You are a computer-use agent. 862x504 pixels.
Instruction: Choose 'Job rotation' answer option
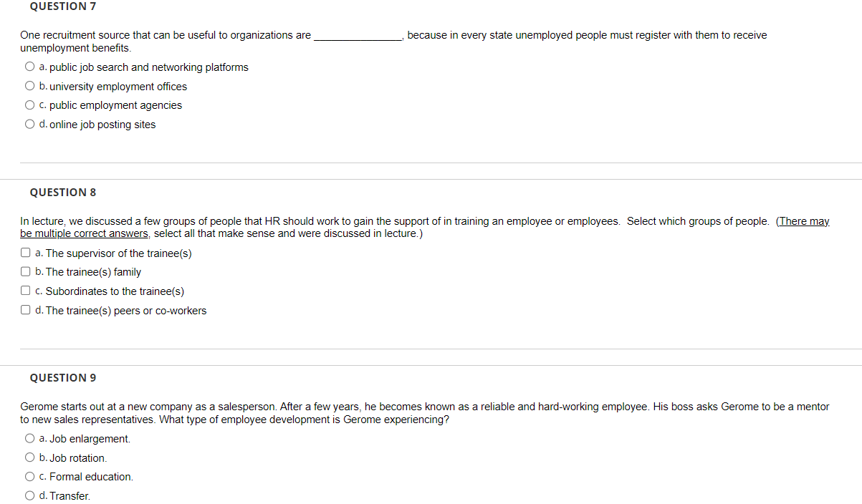29,456
